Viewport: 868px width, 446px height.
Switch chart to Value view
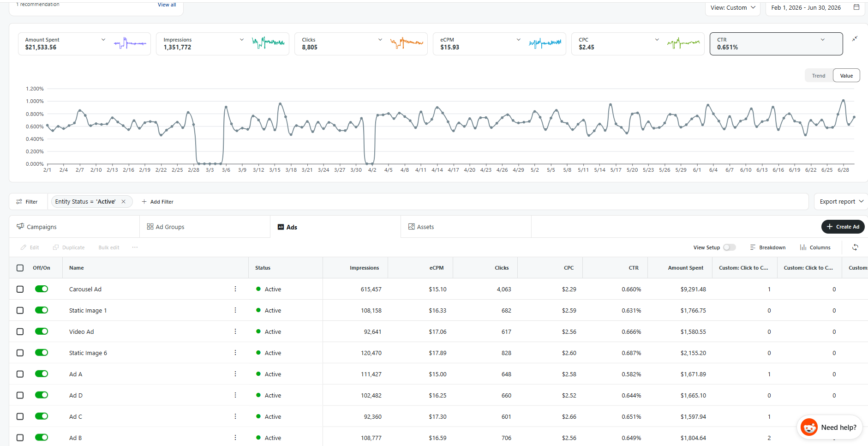coord(846,76)
